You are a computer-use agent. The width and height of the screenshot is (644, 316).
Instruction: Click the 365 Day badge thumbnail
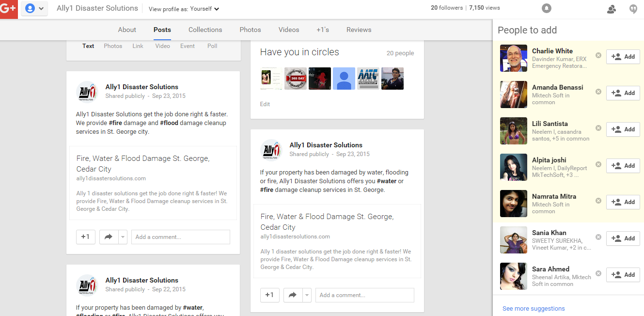click(296, 79)
